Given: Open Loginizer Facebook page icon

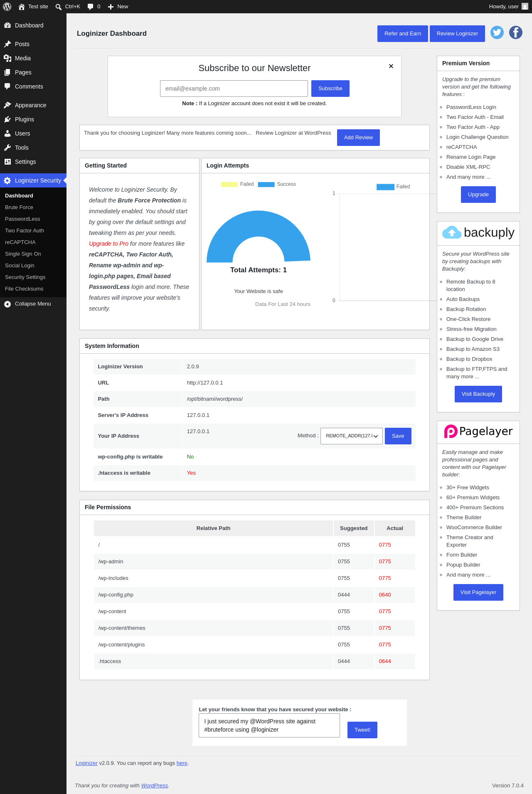Looking at the screenshot, I should pos(516,32).
